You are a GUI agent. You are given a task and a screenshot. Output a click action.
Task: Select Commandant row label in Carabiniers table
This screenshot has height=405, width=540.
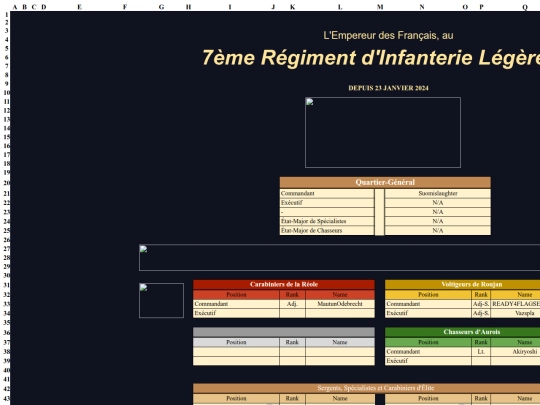(x=236, y=304)
